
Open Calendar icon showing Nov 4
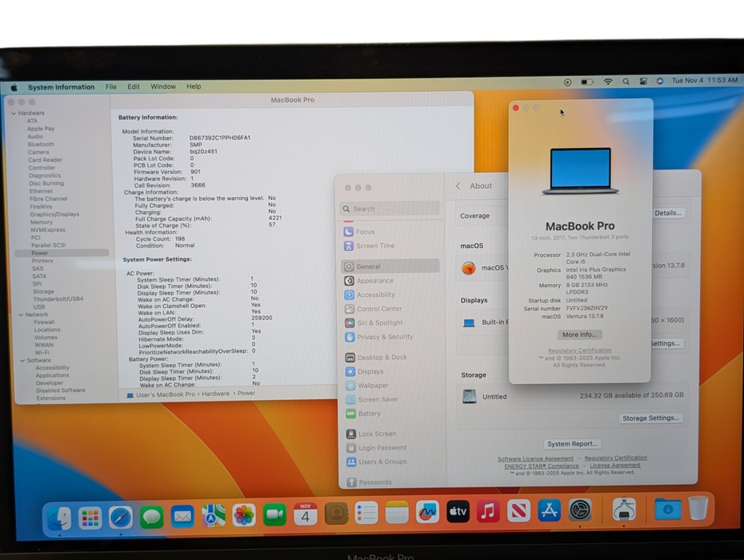[306, 514]
